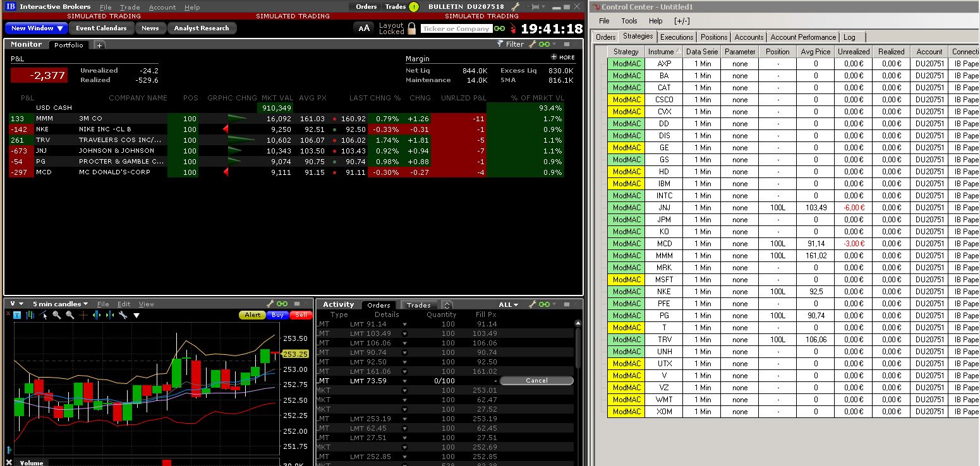Open the File menu in Interactive Brokers
Screen dimensions: 980x466
(x=106, y=7)
